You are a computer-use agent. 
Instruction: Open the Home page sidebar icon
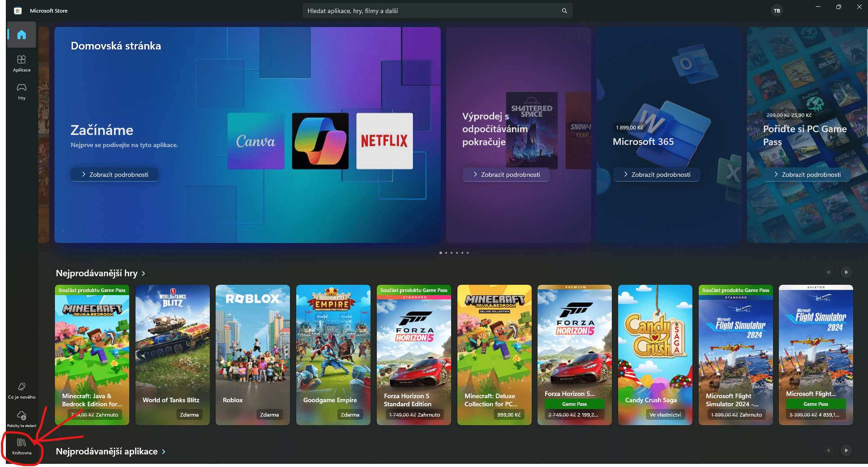click(x=22, y=35)
